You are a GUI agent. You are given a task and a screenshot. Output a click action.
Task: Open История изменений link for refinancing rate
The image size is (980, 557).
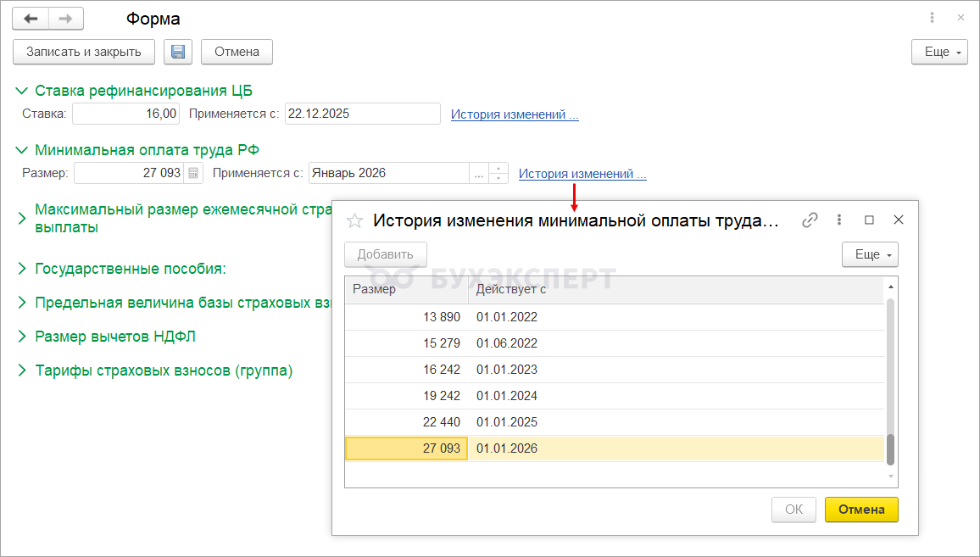(x=515, y=114)
